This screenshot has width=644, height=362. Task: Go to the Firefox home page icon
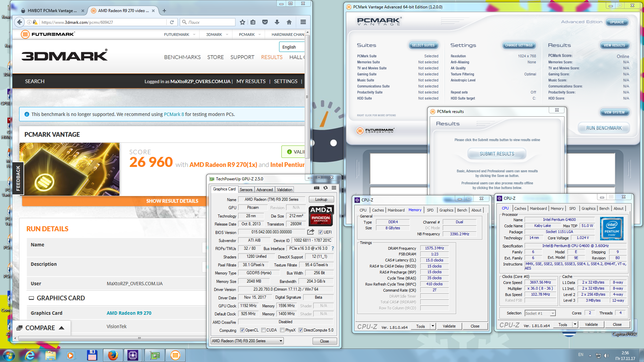[x=289, y=22]
